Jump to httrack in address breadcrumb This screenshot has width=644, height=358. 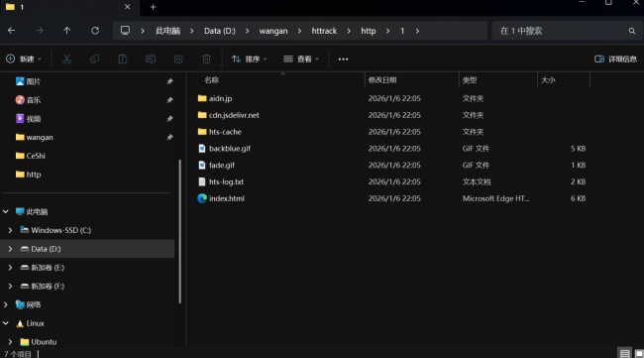(x=324, y=31)
